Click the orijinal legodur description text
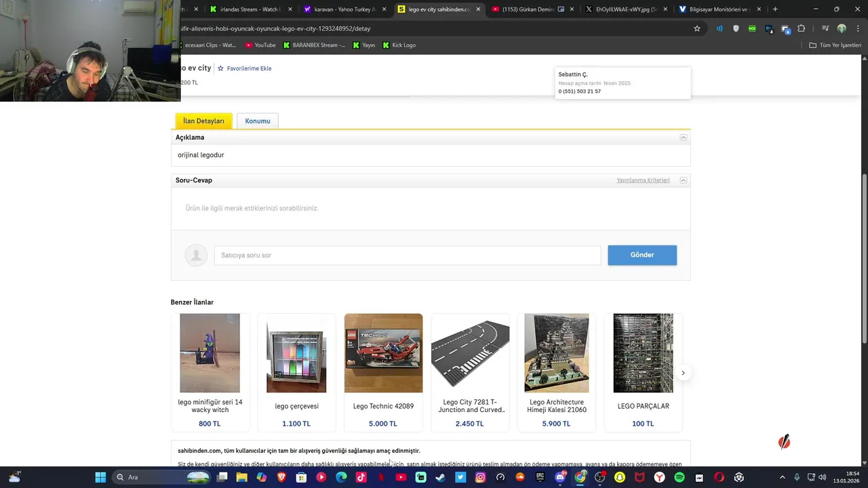 tap(201, 155)
